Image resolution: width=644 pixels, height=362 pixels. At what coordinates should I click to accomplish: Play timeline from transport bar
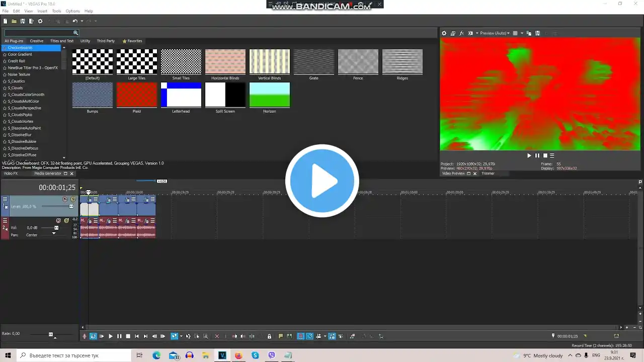(111, 336)
